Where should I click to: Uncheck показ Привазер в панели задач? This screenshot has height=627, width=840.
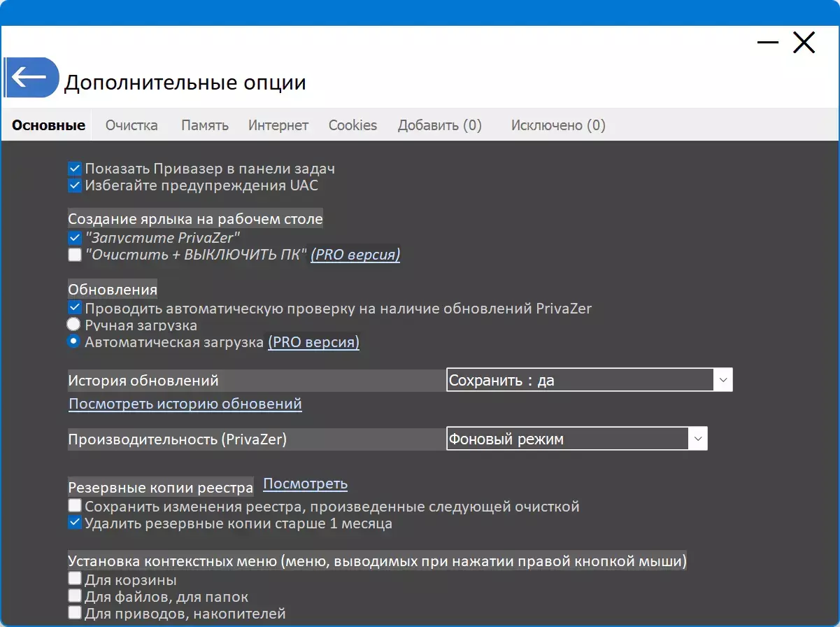(74, 168)
